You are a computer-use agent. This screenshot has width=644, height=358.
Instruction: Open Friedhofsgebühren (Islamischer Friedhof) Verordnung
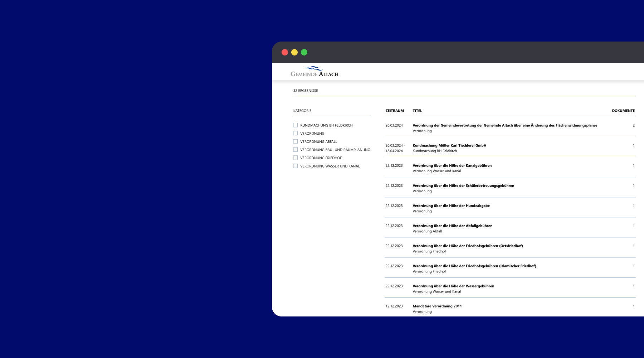click(474, 266)
